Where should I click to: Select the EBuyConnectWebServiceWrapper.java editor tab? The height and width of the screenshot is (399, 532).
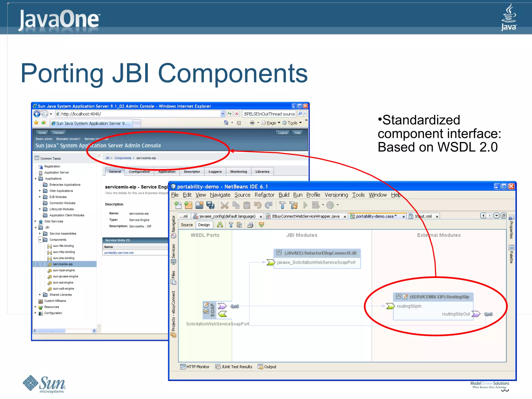(306, 216)
